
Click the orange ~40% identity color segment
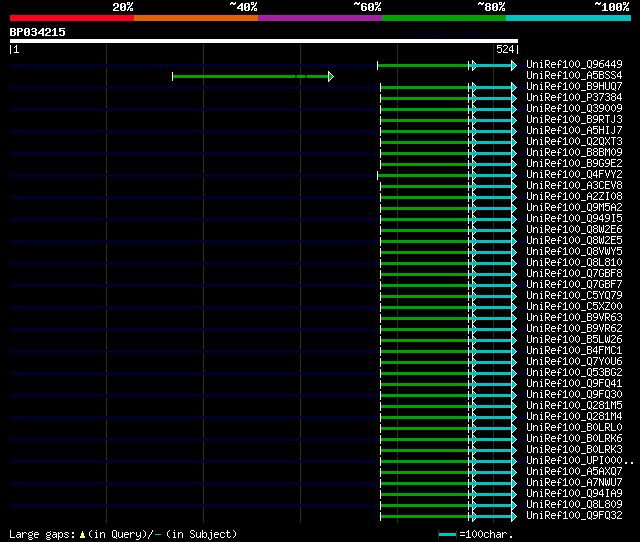[196, 18]
